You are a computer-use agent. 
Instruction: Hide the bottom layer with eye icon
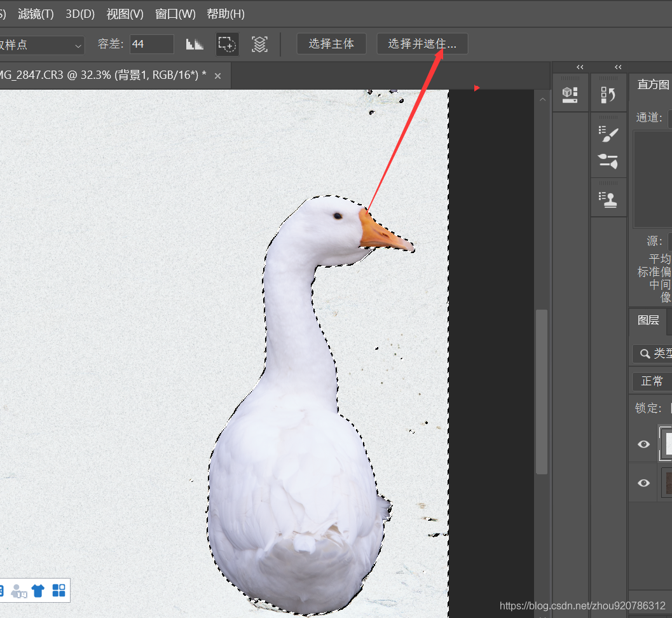tap(643, 483)
